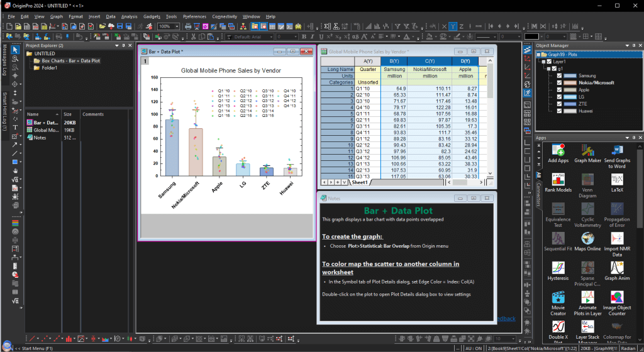Uncheck Nokia/Microsoft plot visibility
Image resolution: width=644 pixels, height=352 pixels.
559,82
